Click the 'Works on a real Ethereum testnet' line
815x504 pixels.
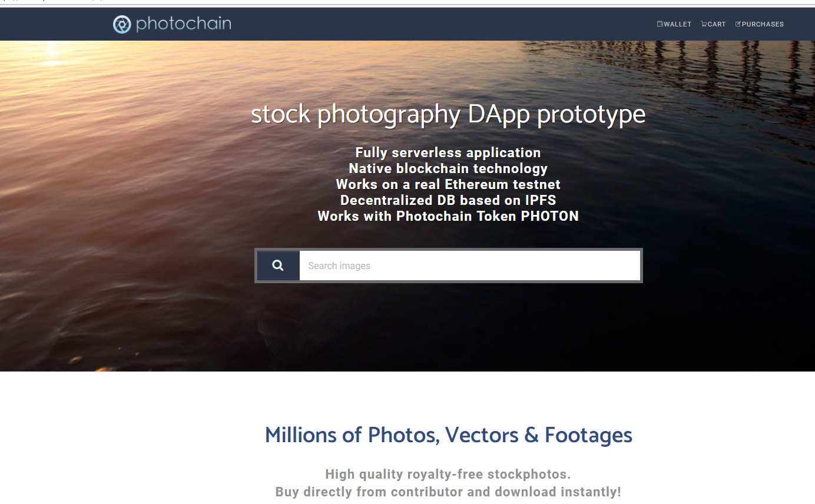pyautogui.click(x=448, y=184)
